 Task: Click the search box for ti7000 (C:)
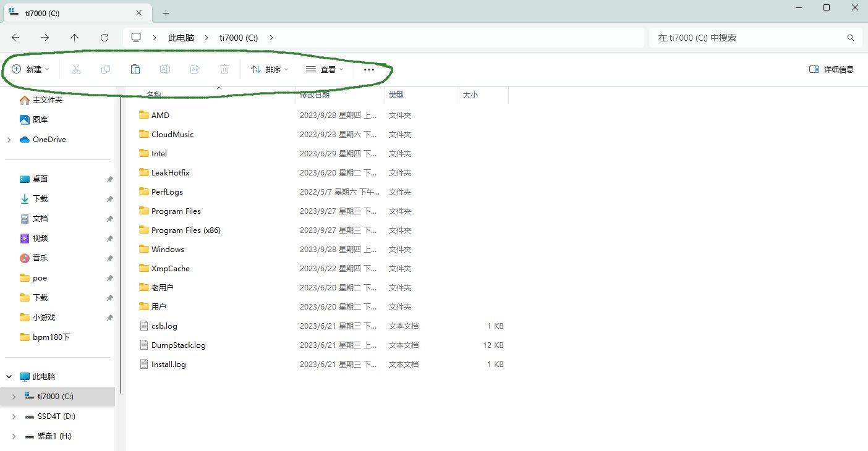[x=755, y=38]
